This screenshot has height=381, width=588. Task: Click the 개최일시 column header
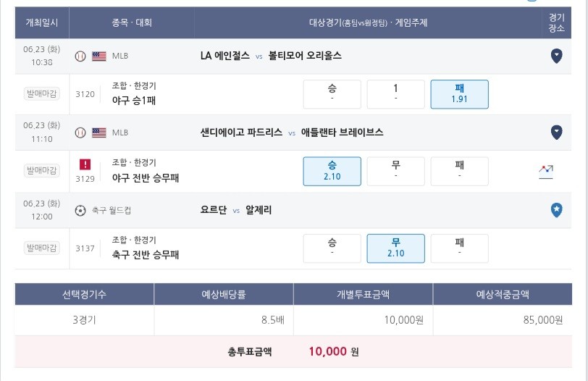(42, 22)
